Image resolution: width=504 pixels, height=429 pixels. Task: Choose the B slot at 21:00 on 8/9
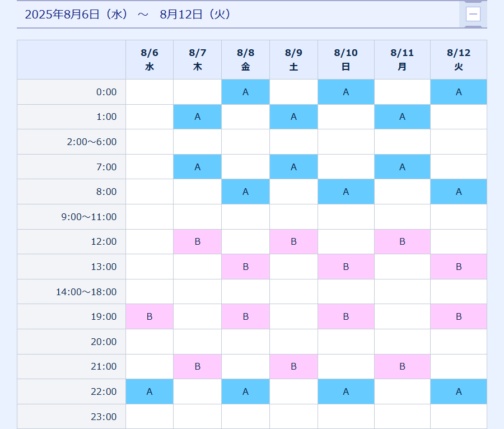click(293, 366)
